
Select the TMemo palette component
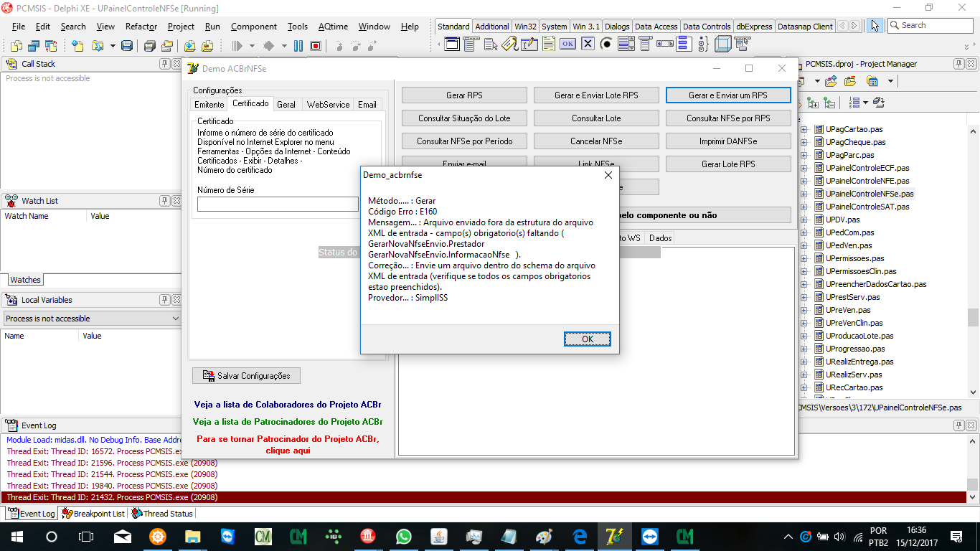point(549,44)
